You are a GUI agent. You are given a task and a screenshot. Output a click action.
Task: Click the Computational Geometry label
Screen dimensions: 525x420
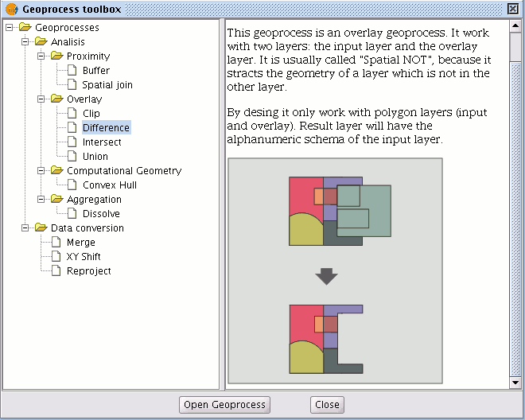(124, 171)
